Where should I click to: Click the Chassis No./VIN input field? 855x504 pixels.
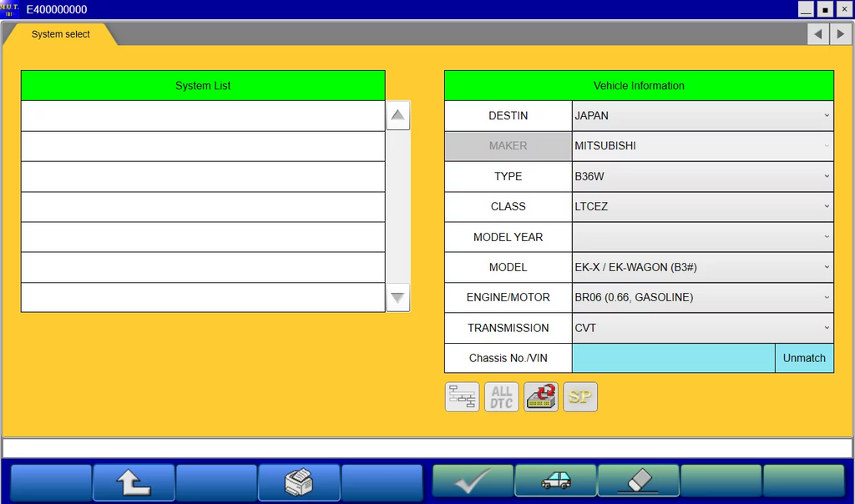click(x=673, y=358)
